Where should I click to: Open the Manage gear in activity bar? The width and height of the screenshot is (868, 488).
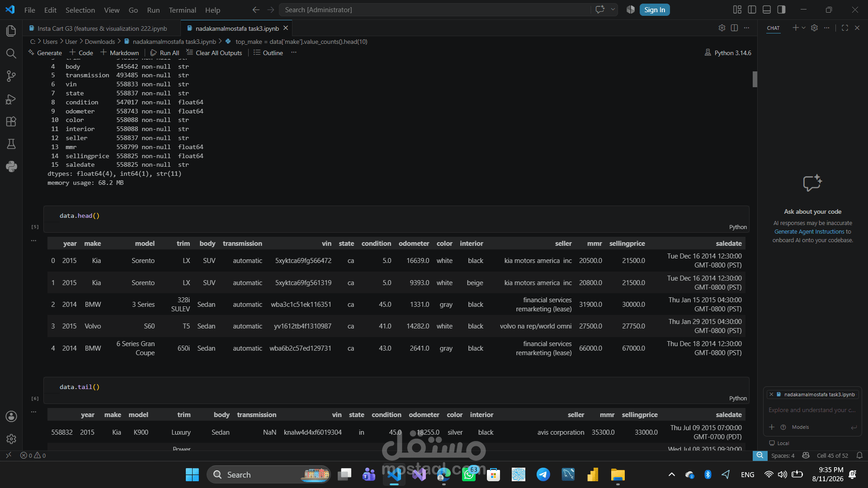click(x=11, y=439)
